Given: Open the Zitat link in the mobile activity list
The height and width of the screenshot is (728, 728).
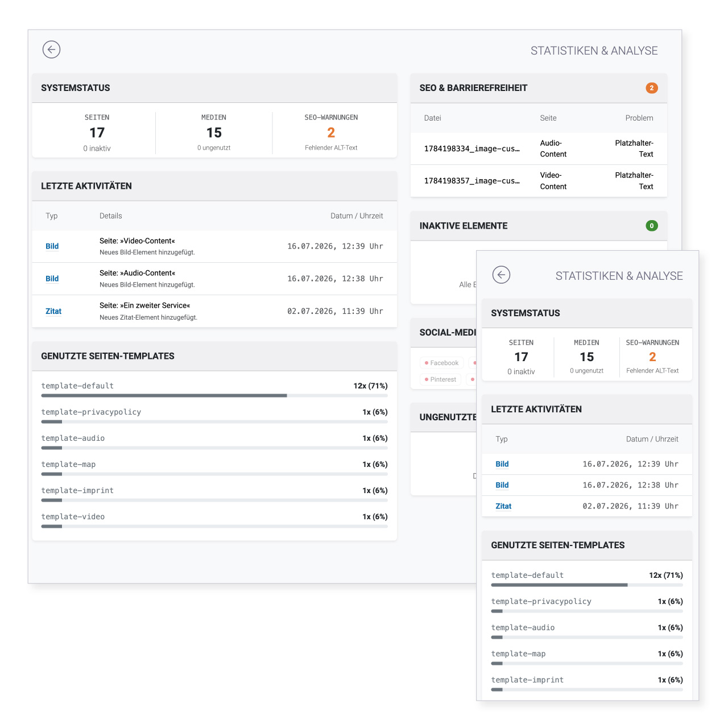Looking at the screenshot, I should (503, 506).
